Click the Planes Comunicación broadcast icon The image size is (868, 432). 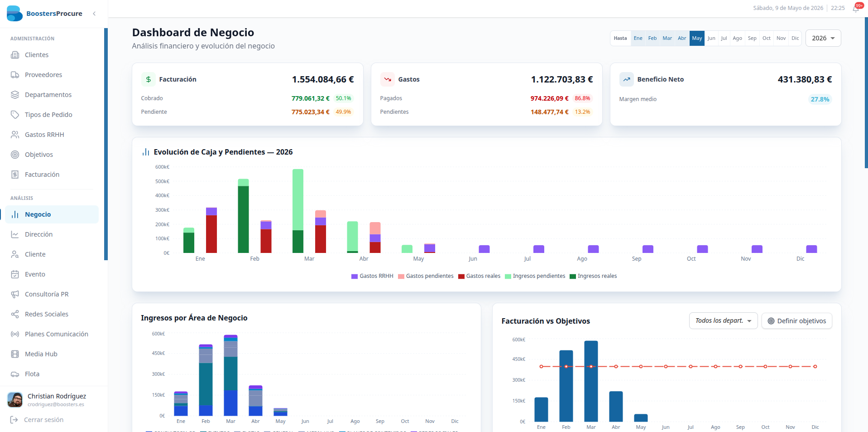[15, 334]
